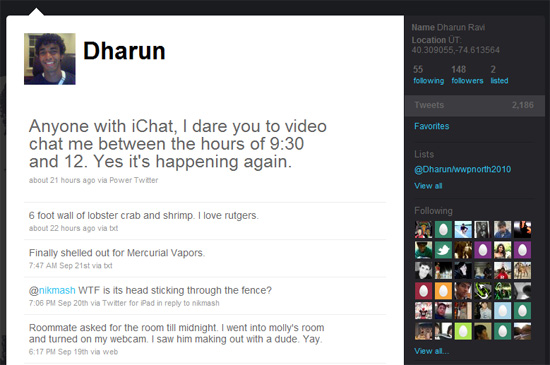Image resolution: width=550 pixels, height=365 pixels.
Task: Open the woman in green outdoors avatar
Action: coord(503,250)
